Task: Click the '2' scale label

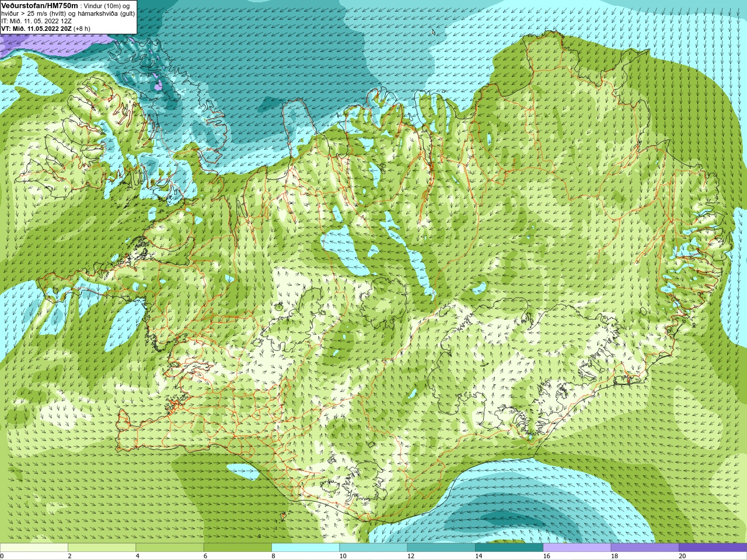Action: (69, 556)
